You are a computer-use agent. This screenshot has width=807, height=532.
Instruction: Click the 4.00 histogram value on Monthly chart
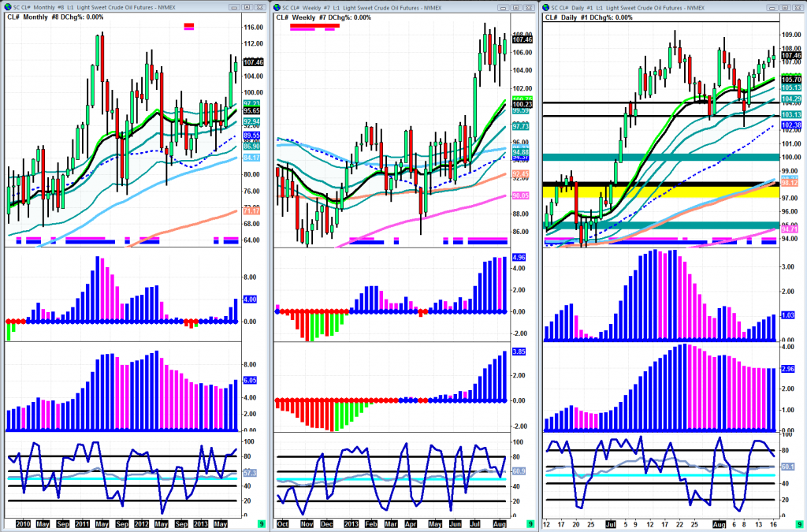coord(251,299)
